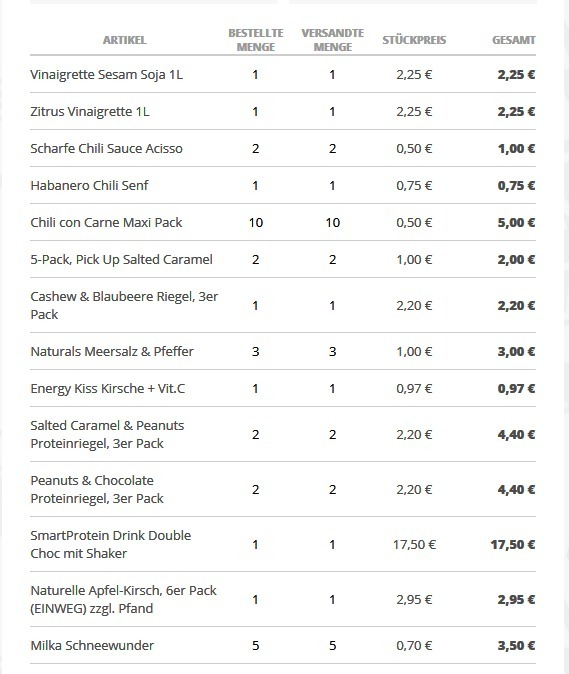
Task: Click Habanero Chili Senf article name
Action: point(89,185)
